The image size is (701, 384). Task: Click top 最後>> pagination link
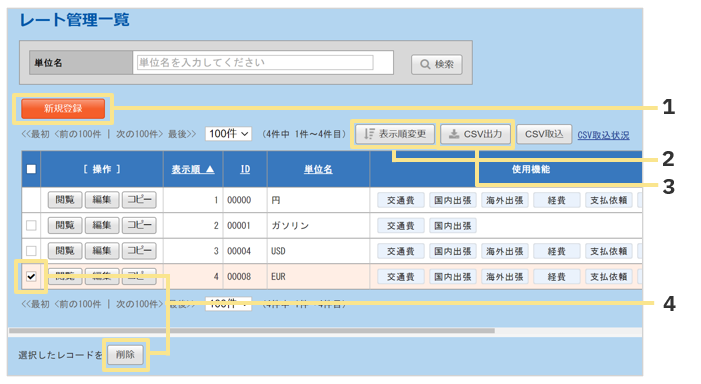point(182,134)
